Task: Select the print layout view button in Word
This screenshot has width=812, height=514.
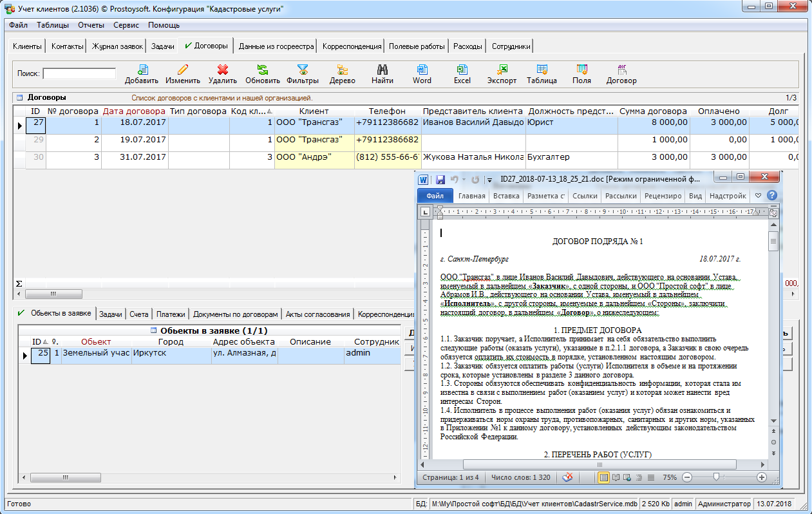Action: (604, 477)
